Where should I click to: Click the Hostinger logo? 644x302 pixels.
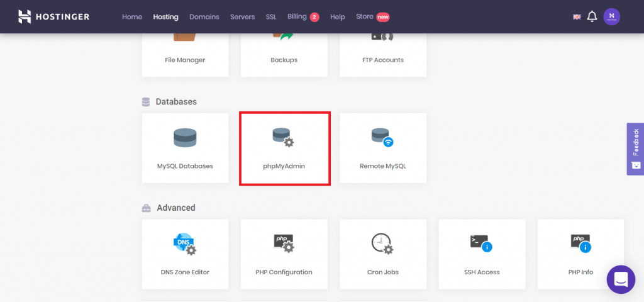pos(54,16)
